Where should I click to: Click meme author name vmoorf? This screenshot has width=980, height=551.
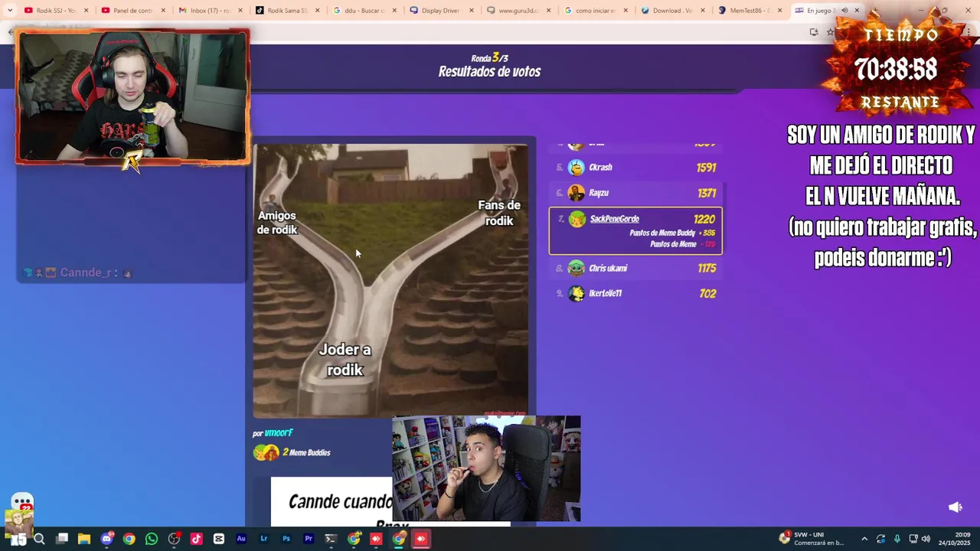click(x=279, y=433)
